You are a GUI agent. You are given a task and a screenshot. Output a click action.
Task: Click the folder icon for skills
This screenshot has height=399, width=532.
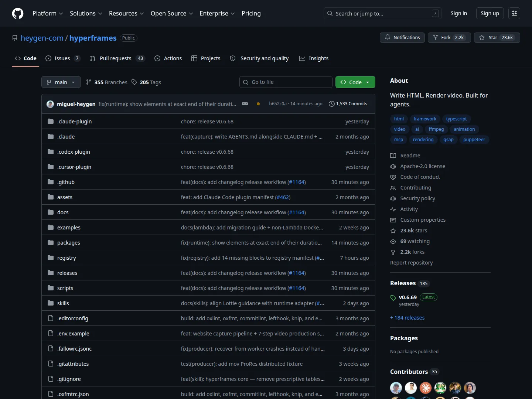51,303
